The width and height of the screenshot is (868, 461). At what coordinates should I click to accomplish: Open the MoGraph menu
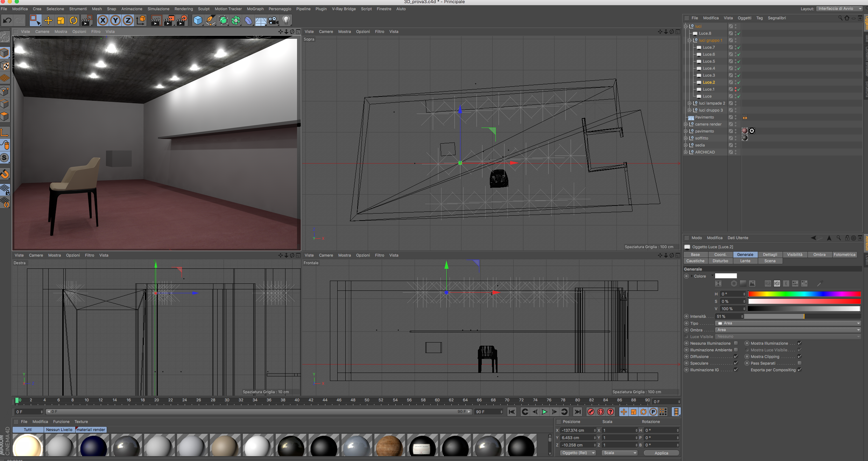(x=255, y=9)
